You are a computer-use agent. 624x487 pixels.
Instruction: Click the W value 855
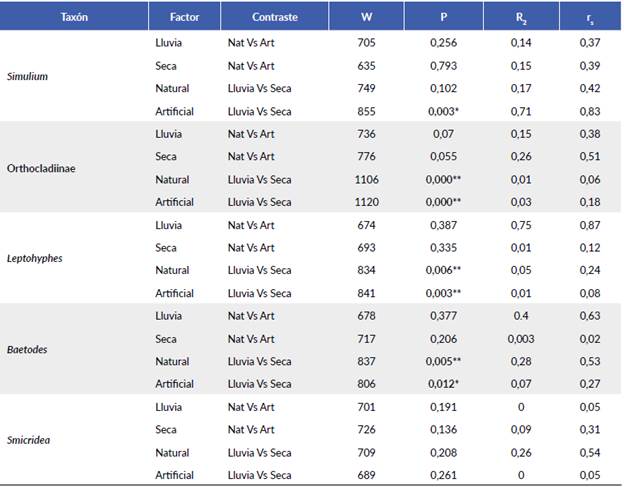[366, 111]
